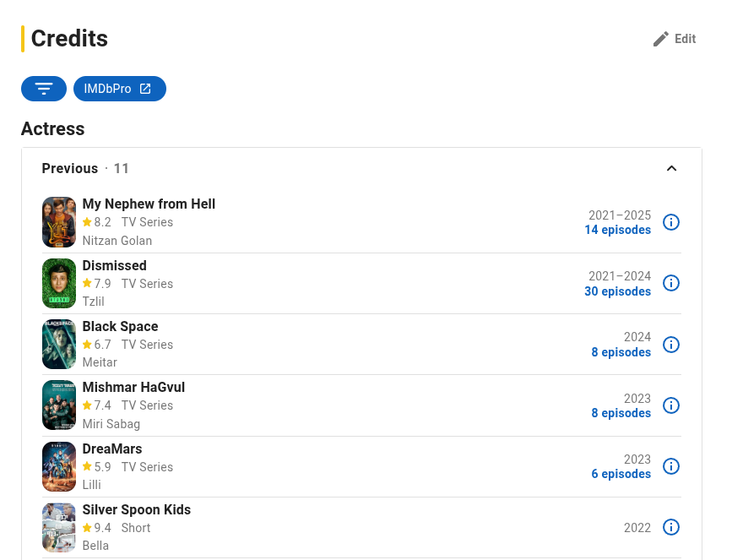732x560 pixels.
Task: View 8 episodes of Mishmar HaGvul
Action: click(621, 413)
